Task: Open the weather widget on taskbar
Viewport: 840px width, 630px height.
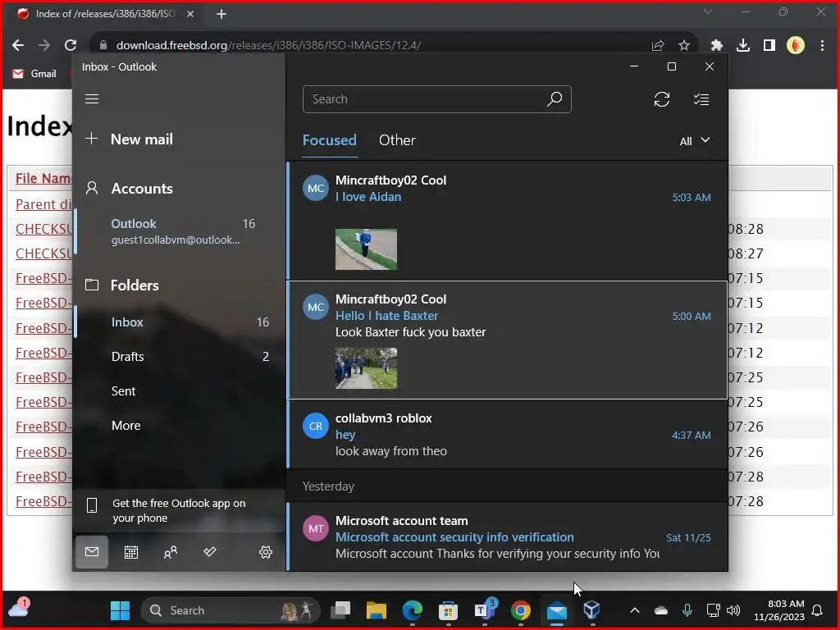Action: coord(19,609)
